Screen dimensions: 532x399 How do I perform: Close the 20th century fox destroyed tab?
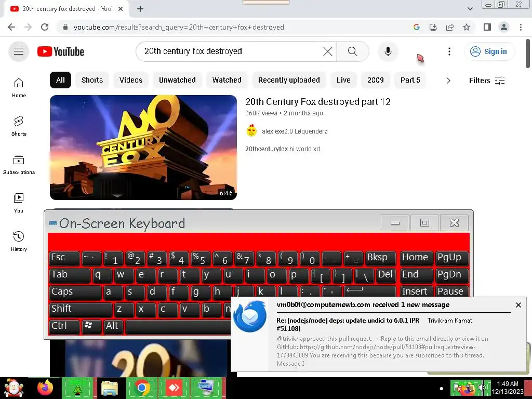click(x=121, y=9)
